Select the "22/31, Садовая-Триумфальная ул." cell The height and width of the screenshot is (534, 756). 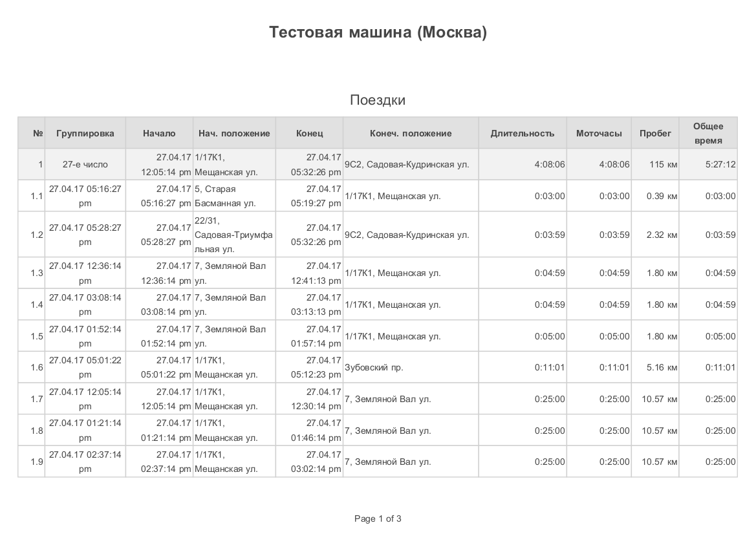click(x=233, y=235)
